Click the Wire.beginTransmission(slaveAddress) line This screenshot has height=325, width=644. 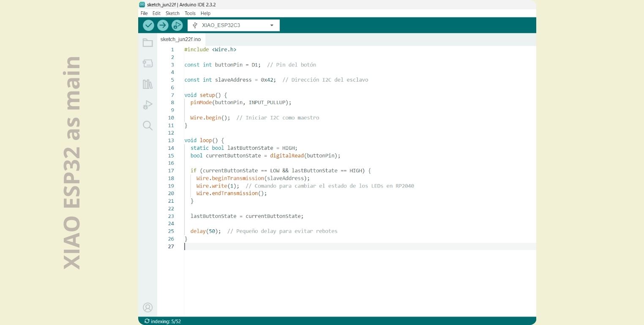pos(253,178)
